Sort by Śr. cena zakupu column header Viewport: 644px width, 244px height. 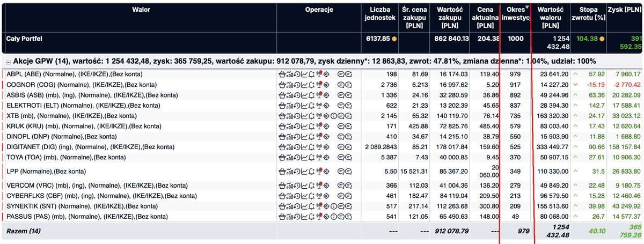pyautogui.click(x=414, y=17)
